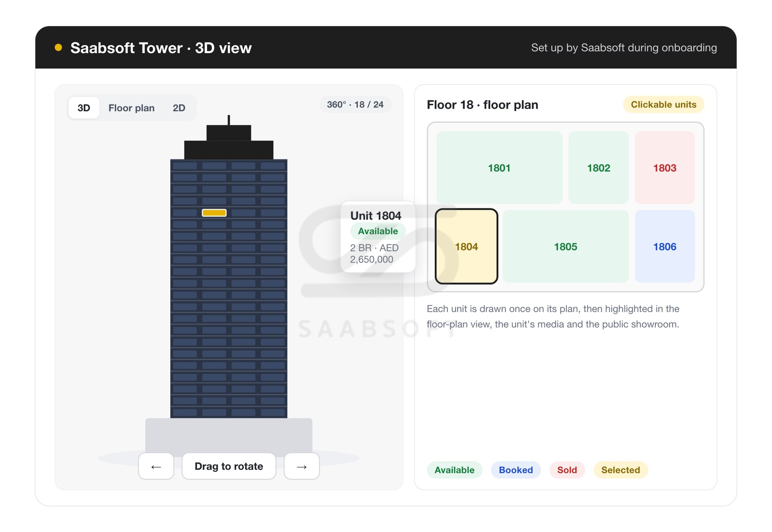Select unit 1805 on the floor plan
This screenshot has width=772, height=532.
pos(565,246)
